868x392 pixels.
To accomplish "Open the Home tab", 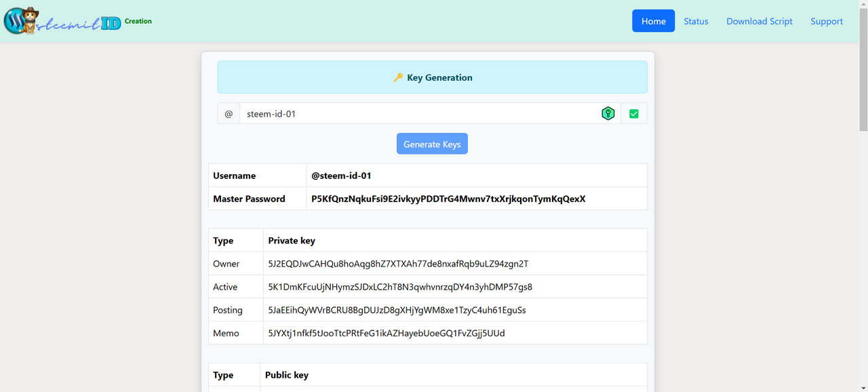I will tap(654, 21).
